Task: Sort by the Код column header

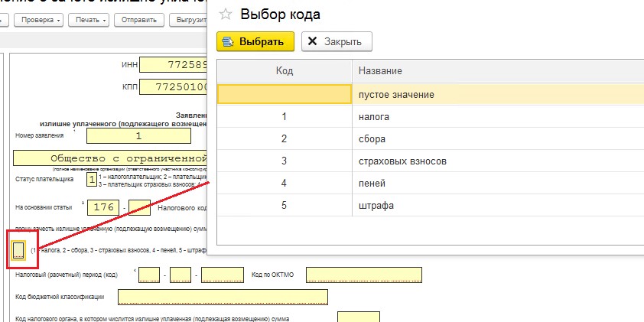Action: [x=285, y=71]
